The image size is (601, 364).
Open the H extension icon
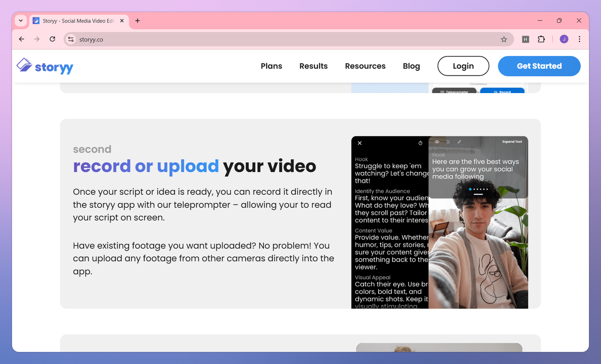click(x=525, y=39)
